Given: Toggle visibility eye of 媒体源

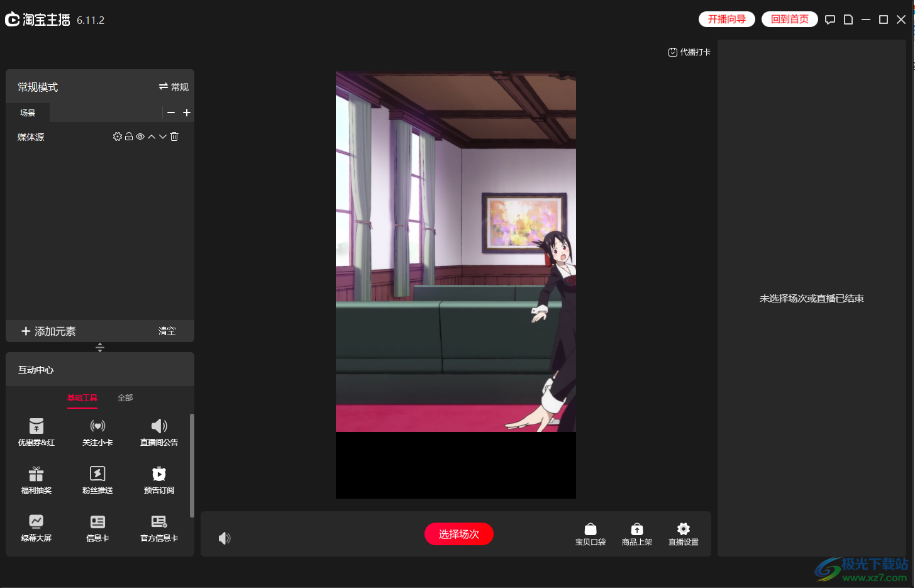Looking at the screenshot, I should point(140,136).
